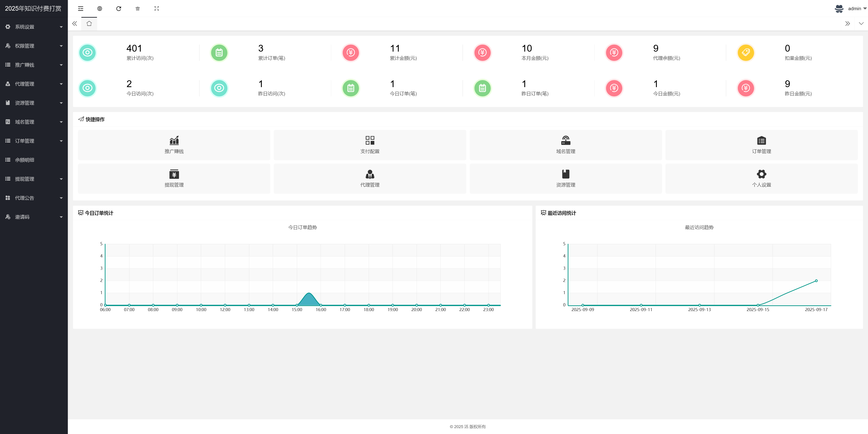Open the 提现管理 quick action tile
868x434 pixels.
(174, 179)
